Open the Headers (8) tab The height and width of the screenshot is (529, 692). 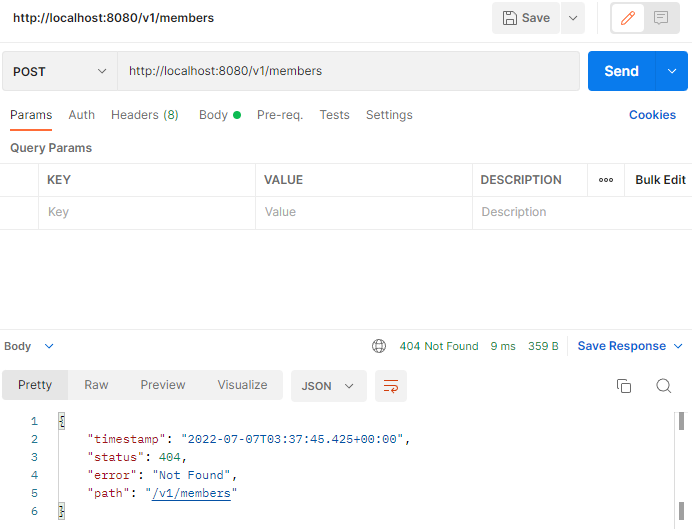145,115
